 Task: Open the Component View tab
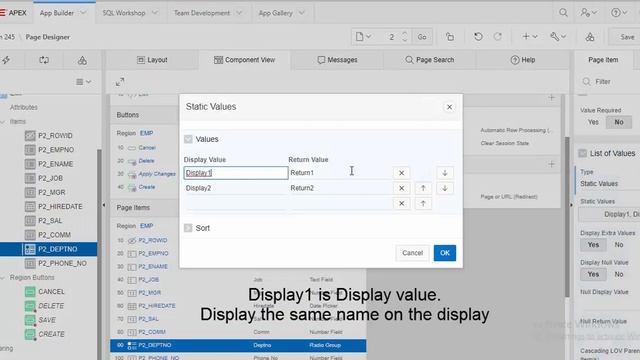[244, 60]
